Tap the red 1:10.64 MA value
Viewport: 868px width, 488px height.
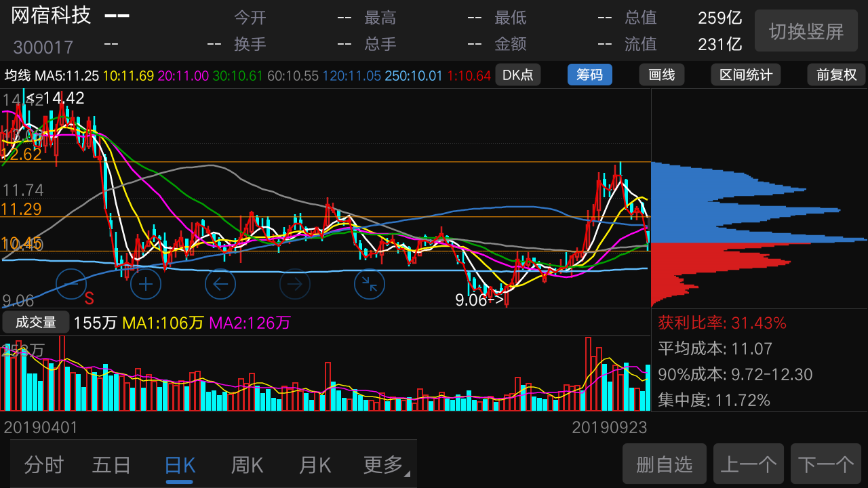pos(469,75)
